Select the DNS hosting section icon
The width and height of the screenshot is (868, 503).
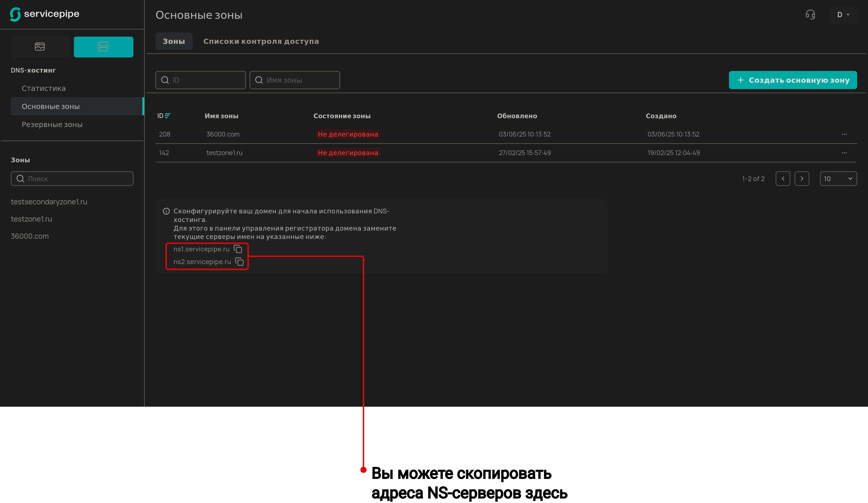[103, 47]
